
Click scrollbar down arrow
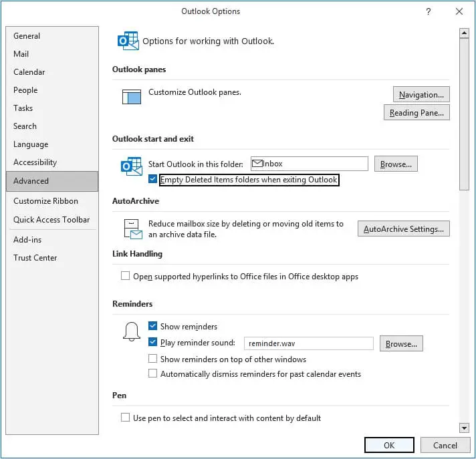click(464, 428)
